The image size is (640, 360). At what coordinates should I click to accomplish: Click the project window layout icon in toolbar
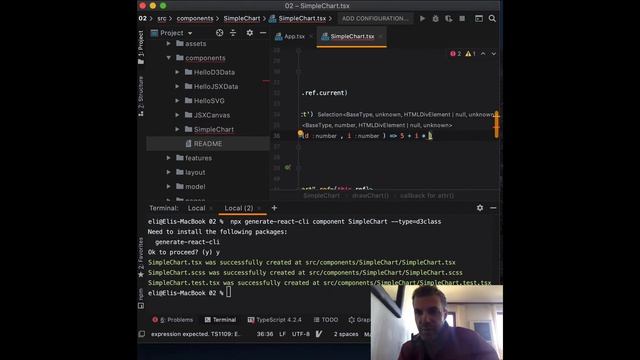point(479,18)
